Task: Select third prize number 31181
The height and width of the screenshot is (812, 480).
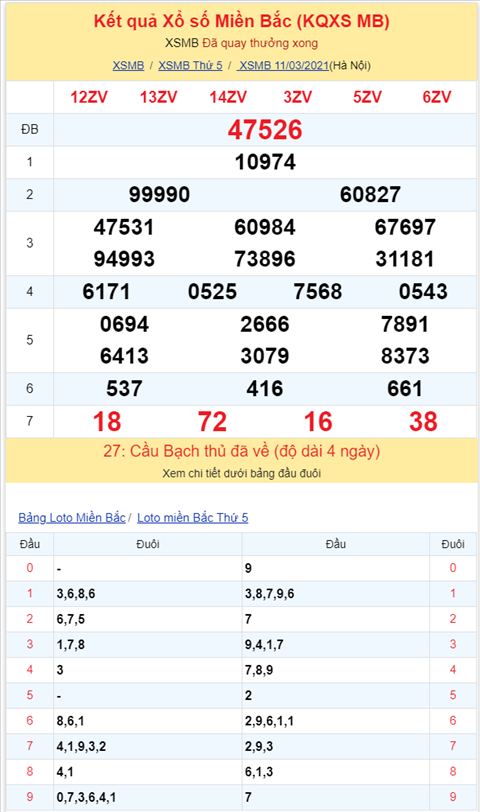Action: pyautogui.click(x=405, y=259)
